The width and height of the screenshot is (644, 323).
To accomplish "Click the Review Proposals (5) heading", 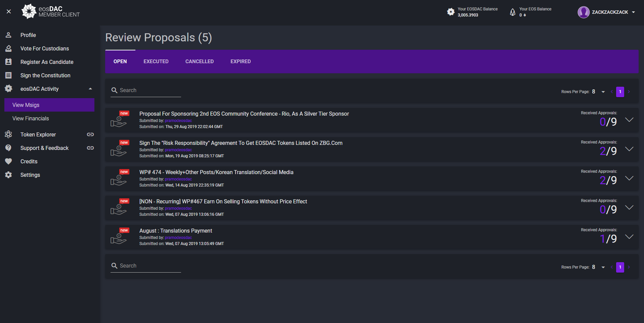I will tap(159, 38).
